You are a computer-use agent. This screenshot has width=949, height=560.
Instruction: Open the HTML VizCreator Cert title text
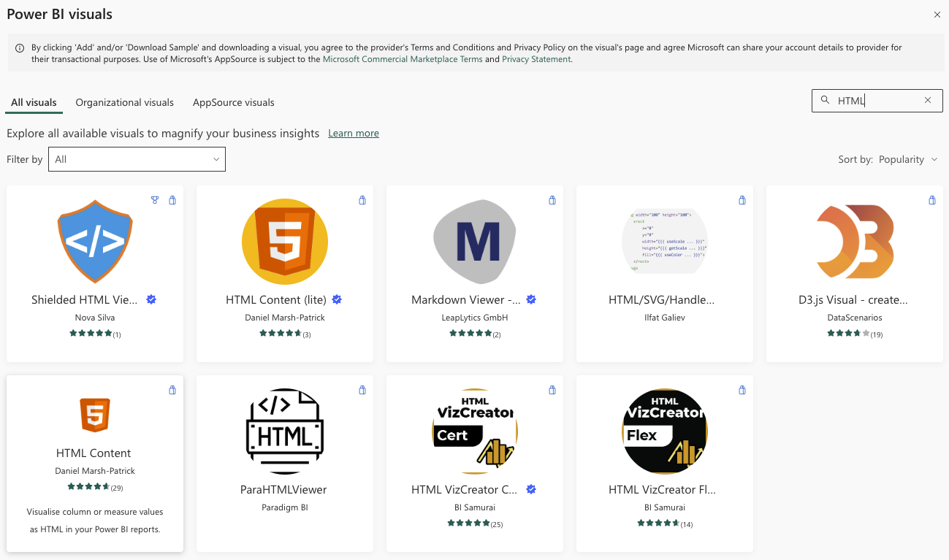465,489
